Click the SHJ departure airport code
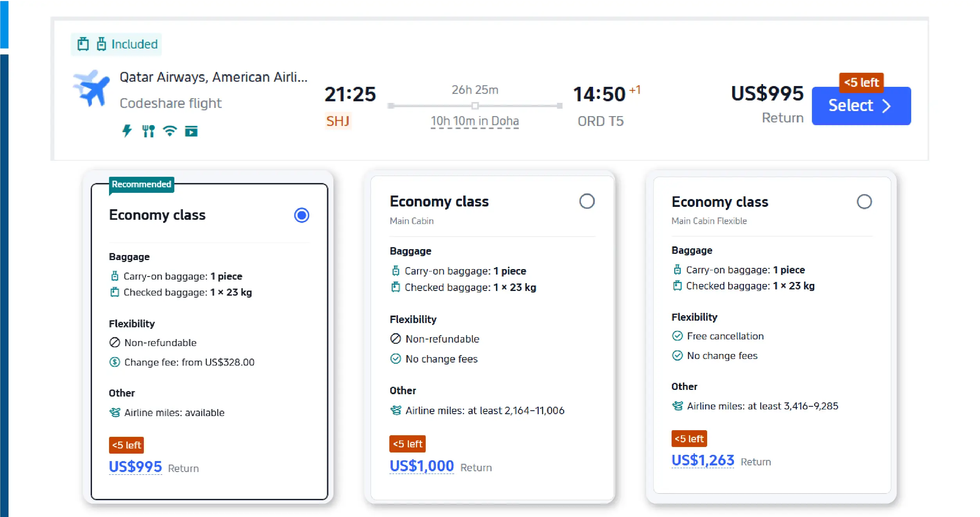Image resolution: width=980 pixels, height=517 pixels. (338, 121)
